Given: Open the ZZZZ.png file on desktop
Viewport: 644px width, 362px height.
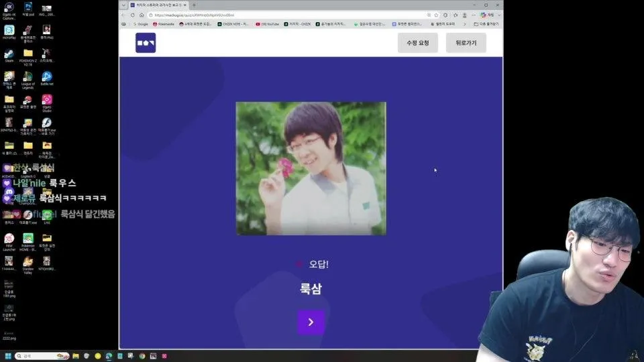Looking at the screenshot, I should coord(9,335).
